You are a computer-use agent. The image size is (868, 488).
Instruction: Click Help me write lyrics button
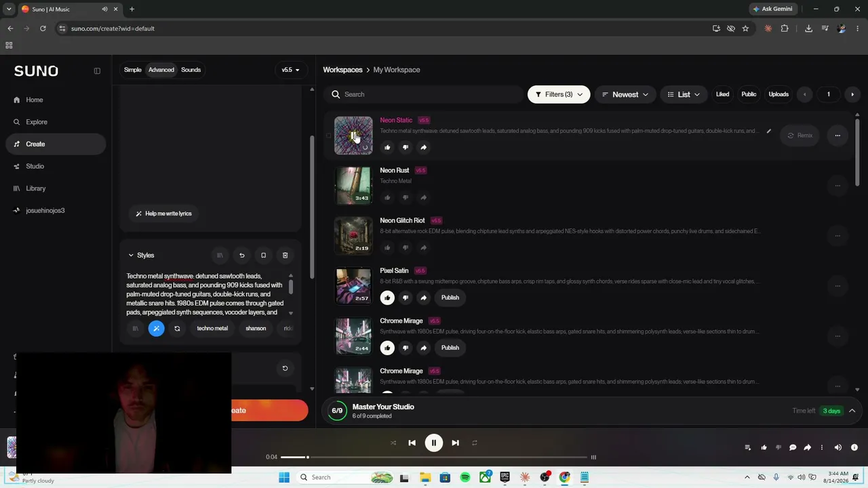tap(163, 213)
